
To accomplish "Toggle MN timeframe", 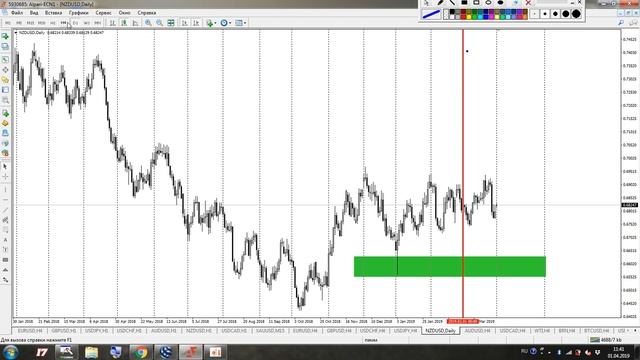I will click(98, 23).
